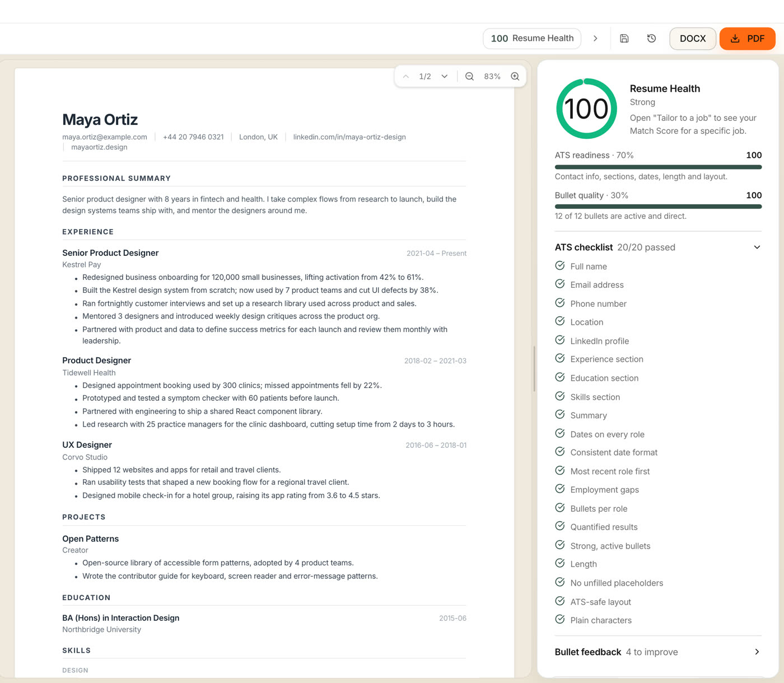This screenshot has height=683, width=784.
Task: Click the name Maya Ortiz
Action: (x=100, y=120)
